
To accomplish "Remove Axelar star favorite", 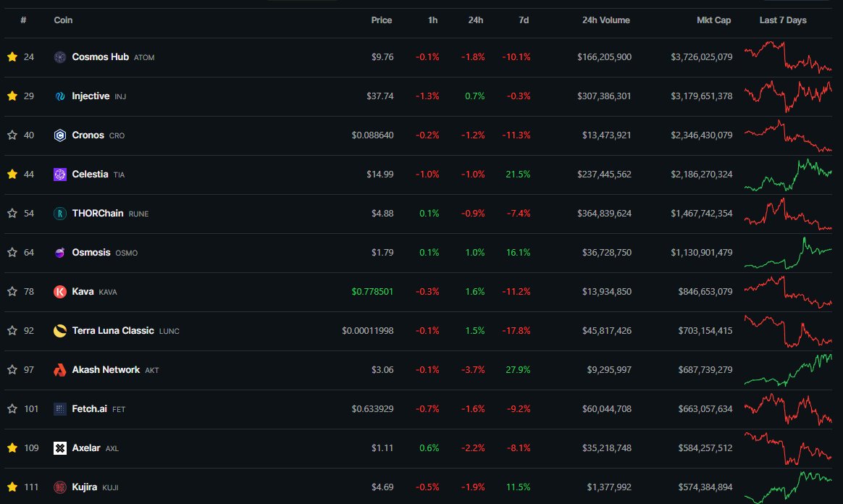I will (x=12, y=448).
